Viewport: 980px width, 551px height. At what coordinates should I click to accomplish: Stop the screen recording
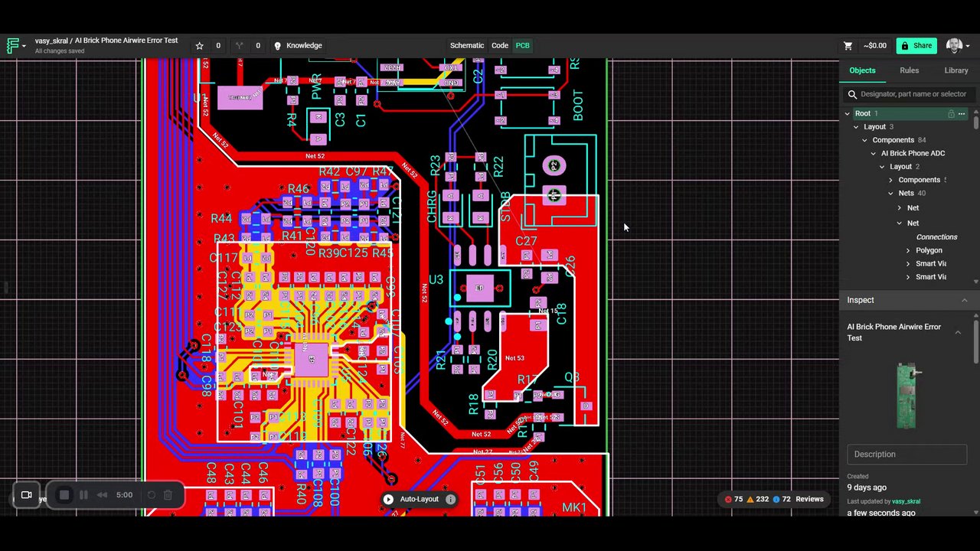click(64, 495)
